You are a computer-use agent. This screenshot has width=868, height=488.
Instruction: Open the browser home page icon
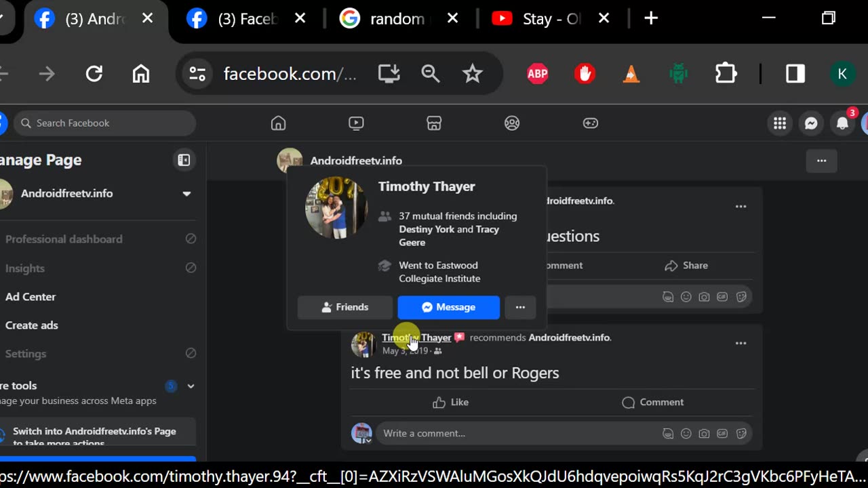click(x=140, y=73)
